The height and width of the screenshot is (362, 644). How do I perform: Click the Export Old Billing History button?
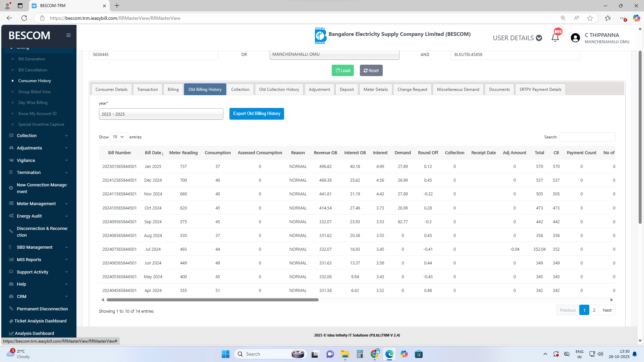click(257, 114)
